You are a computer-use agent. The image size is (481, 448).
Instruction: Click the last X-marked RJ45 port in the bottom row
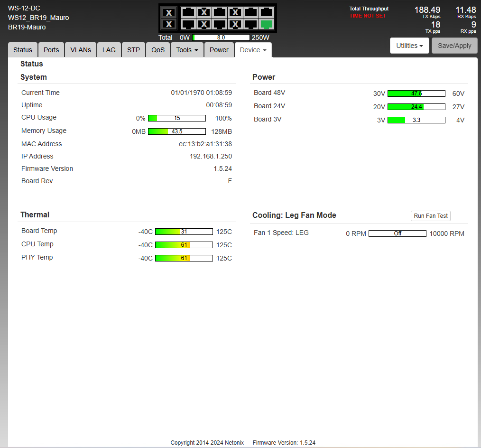click(235, 24)
